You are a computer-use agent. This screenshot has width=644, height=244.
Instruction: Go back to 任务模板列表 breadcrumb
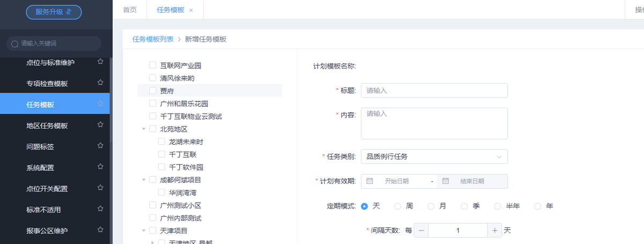coord(153,39)
